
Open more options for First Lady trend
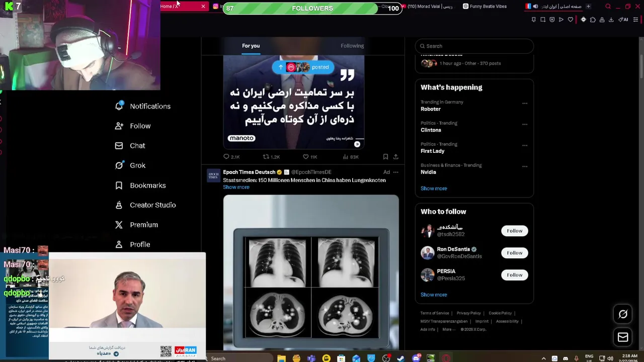click(525, 145)
